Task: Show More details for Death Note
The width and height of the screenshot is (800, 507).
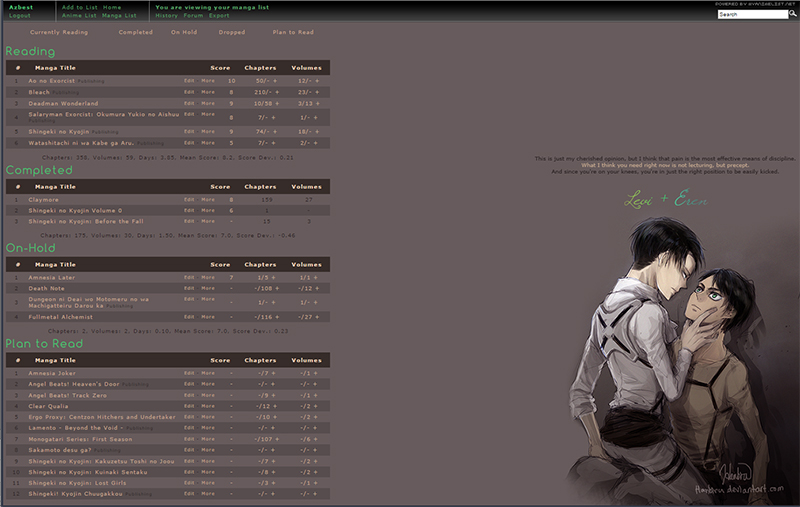Action: [208, 288]
